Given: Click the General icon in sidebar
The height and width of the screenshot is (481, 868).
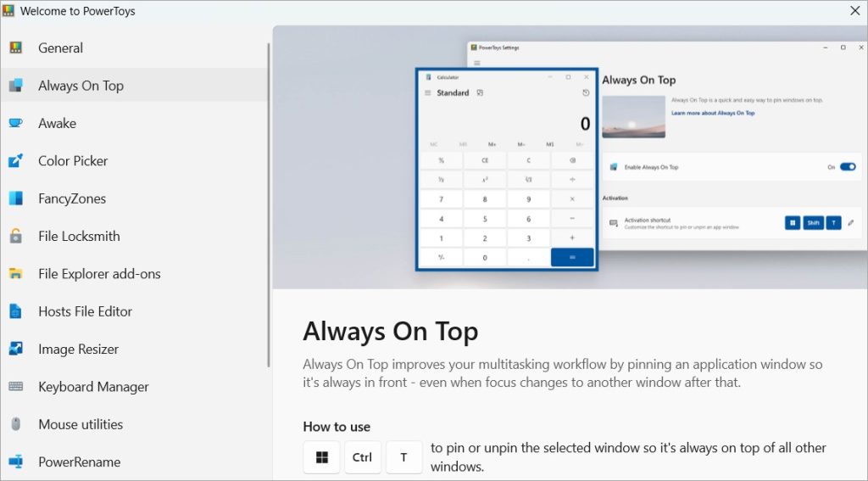Looking at the screenshot, I should 15,48.
